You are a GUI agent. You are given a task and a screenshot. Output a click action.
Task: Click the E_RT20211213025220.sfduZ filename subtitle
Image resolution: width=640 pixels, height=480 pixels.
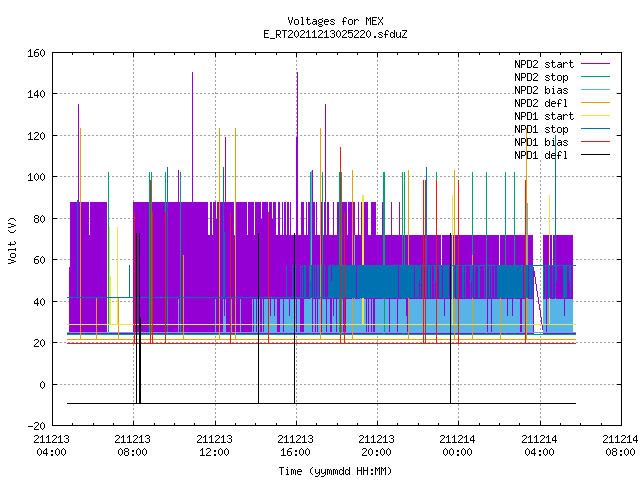pyautogui.click(x=335, y=34)
